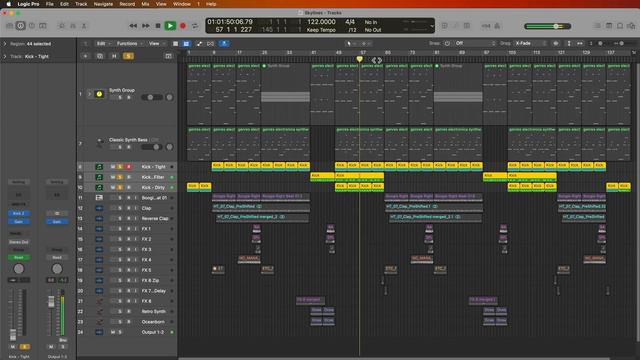Click the tempo value 122.0000 in the LCD
Screen dimensions: 640x360
click(321, 22)
